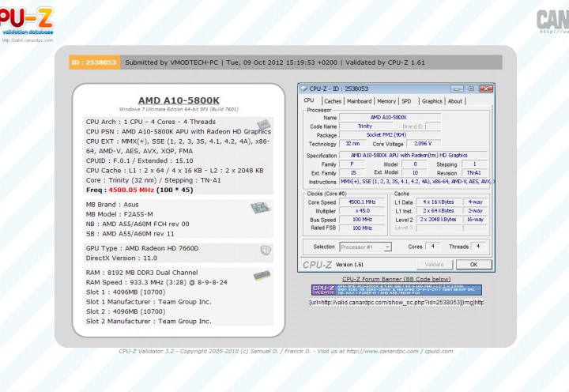Open the About tab
Image resolution: width=569 pixels, height=392 pixels.
455,101
